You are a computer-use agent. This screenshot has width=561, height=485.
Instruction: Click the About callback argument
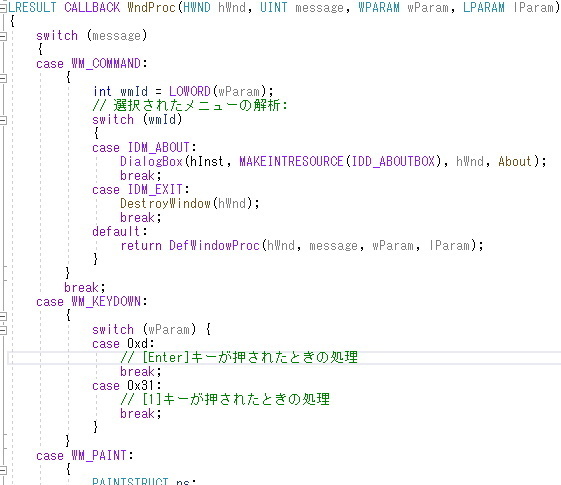coord(515,162)
